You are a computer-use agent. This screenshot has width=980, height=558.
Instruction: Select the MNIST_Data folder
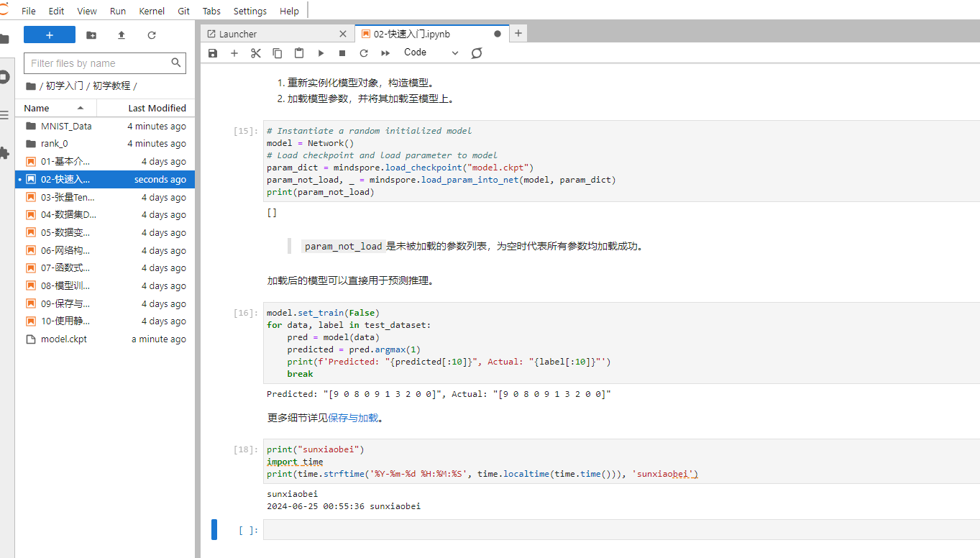(105, 126)
